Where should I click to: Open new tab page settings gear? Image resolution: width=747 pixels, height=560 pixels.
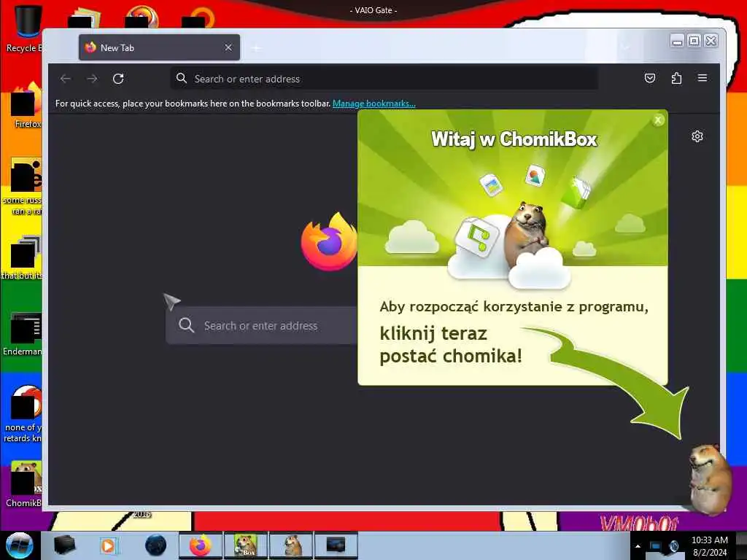pos(697,136)
